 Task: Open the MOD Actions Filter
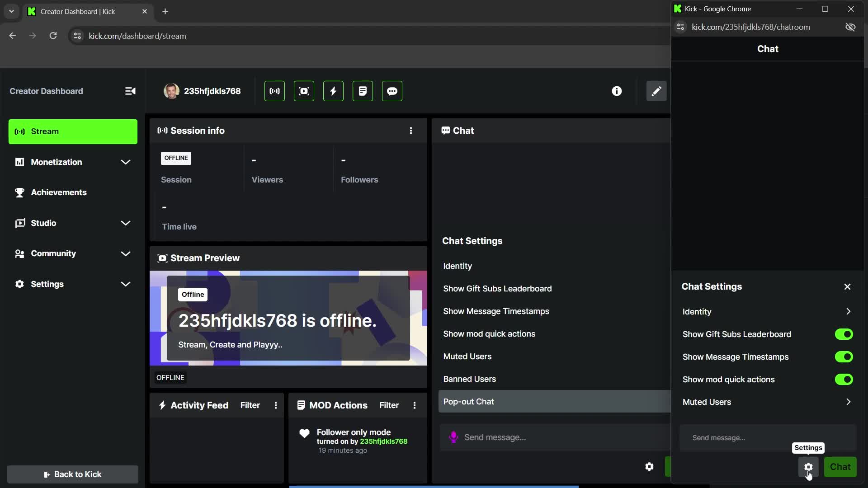389,405
